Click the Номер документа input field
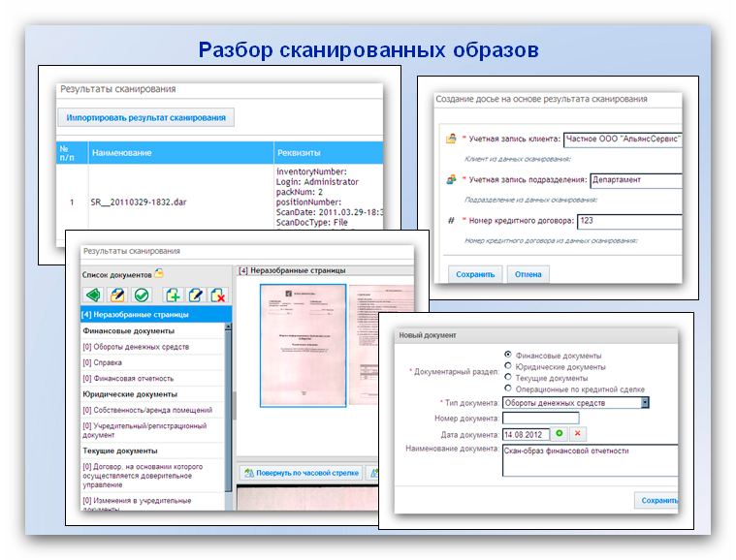 (541, 418)
